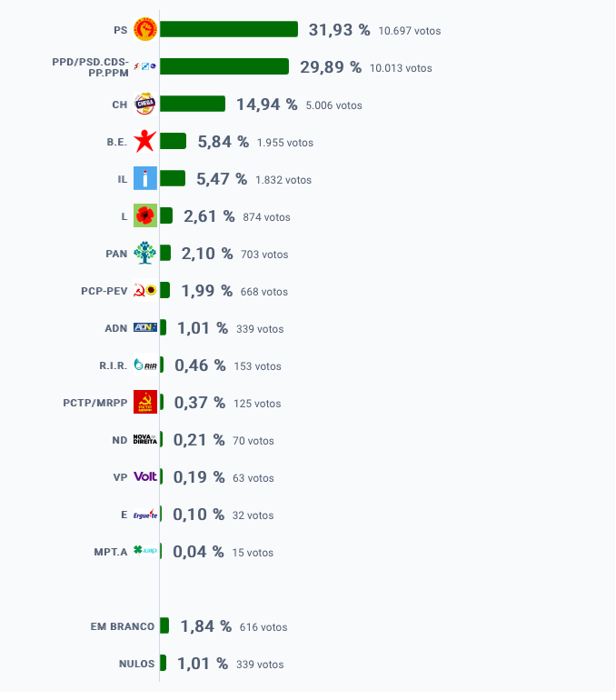Click the PCP-PEV hammer and sickle logo
This screenshot has width=616, height=700.
pos(145,291)
